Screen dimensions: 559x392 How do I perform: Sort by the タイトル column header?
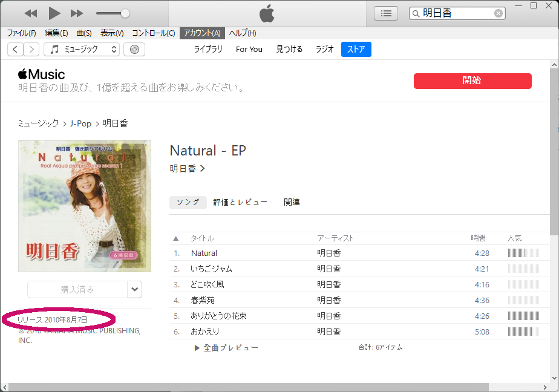click(202, 238)
